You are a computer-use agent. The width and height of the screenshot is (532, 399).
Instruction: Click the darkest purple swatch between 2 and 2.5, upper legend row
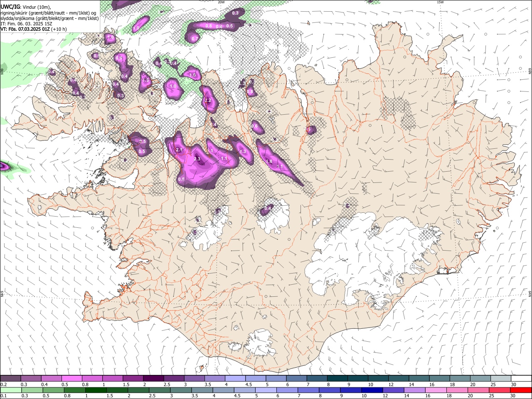coord(153,378)
